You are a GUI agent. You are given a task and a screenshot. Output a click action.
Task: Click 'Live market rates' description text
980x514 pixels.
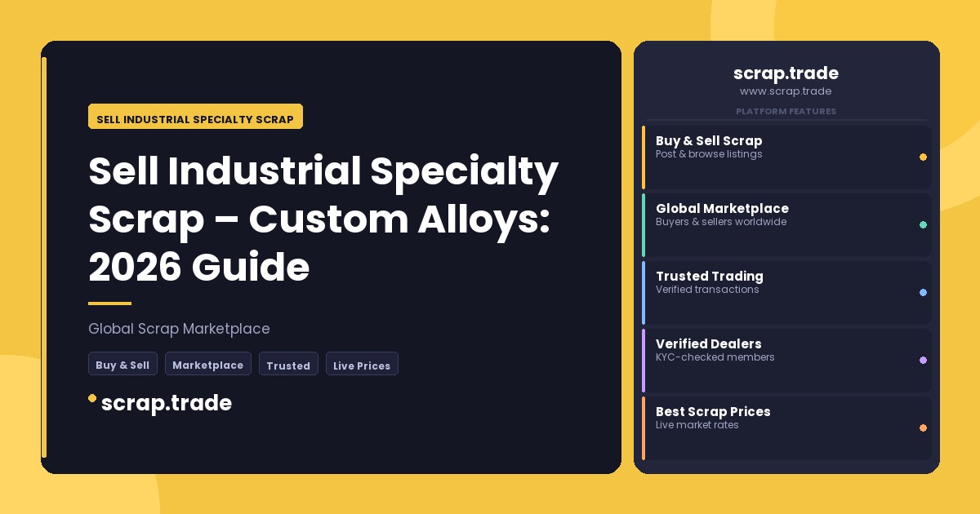tap(697, 425)
